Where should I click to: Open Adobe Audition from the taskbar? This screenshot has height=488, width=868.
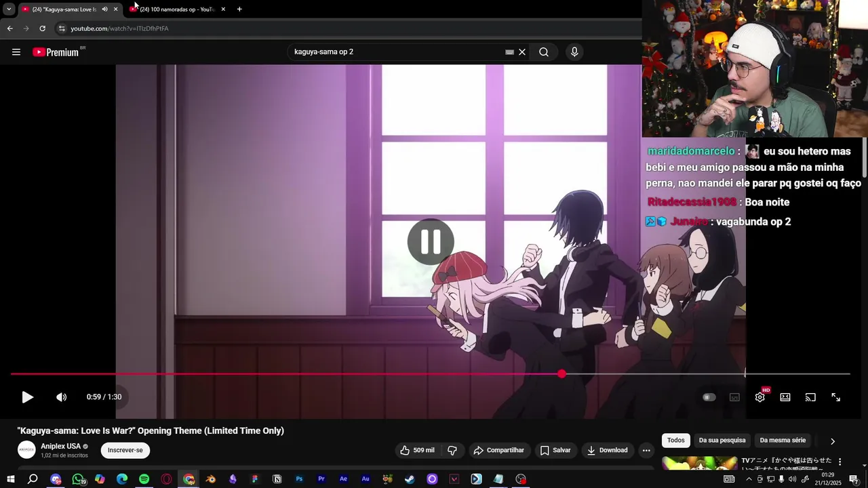[366, 479]
